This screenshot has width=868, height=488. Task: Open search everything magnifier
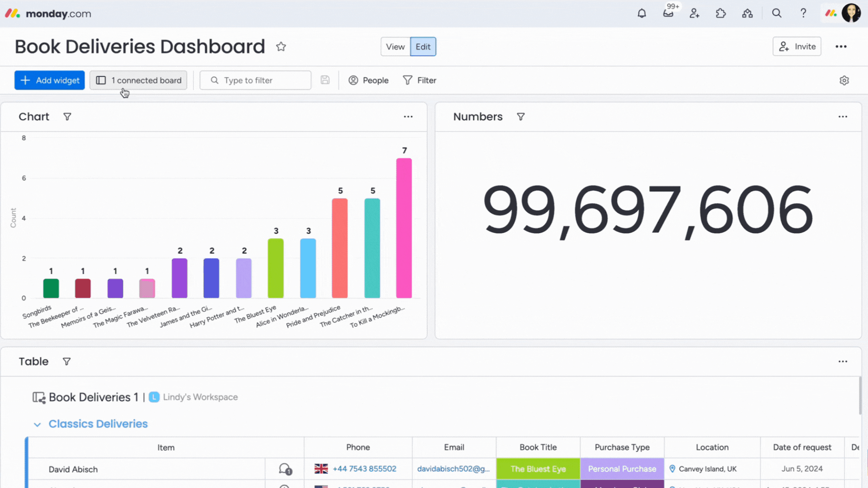coord(777,14)
